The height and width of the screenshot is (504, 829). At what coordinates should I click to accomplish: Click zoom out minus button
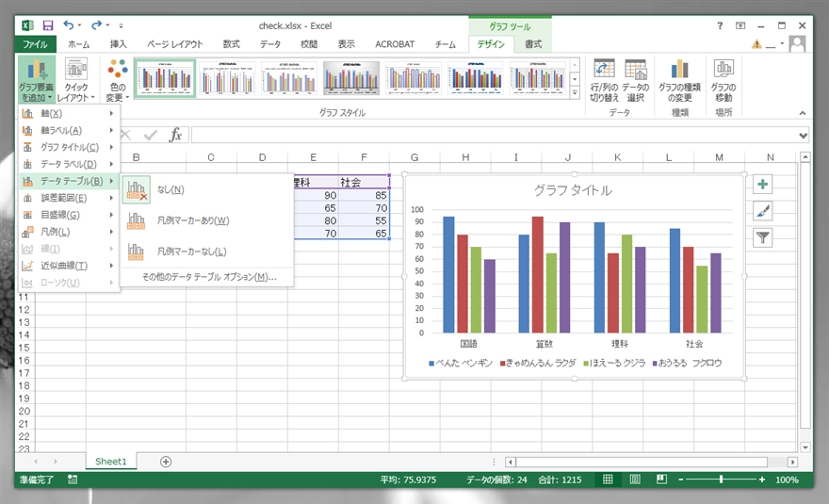[681, 480]
